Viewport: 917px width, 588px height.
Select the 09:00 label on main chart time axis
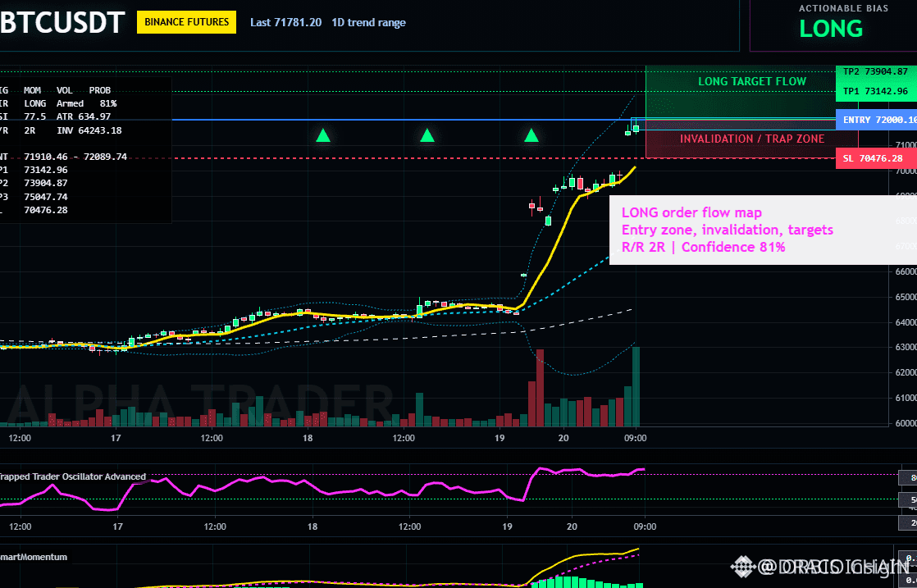tap(636, 437)
